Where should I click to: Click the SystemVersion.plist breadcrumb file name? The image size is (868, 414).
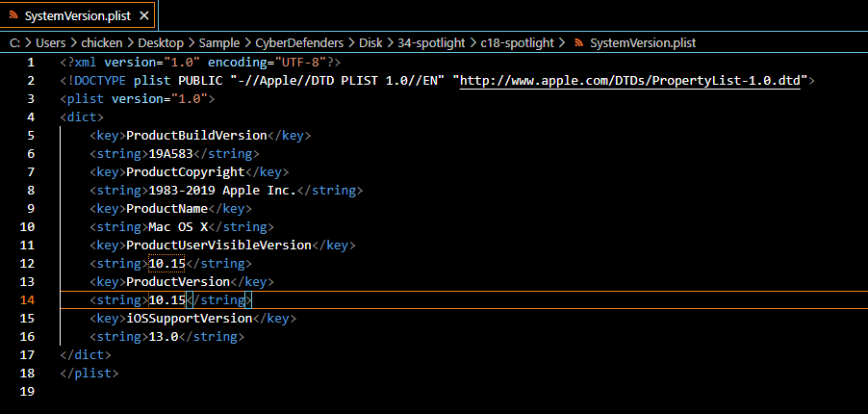[642, 43]
